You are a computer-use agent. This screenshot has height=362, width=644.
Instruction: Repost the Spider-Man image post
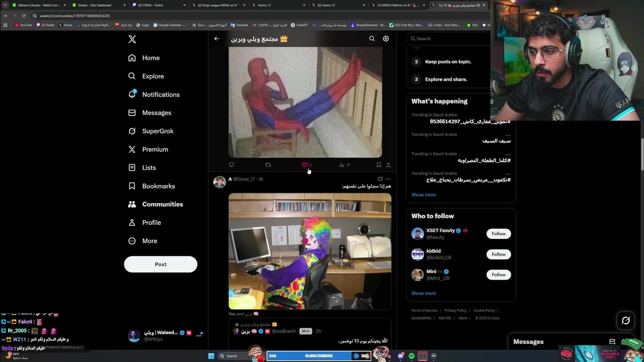click(x=268, y=165)
